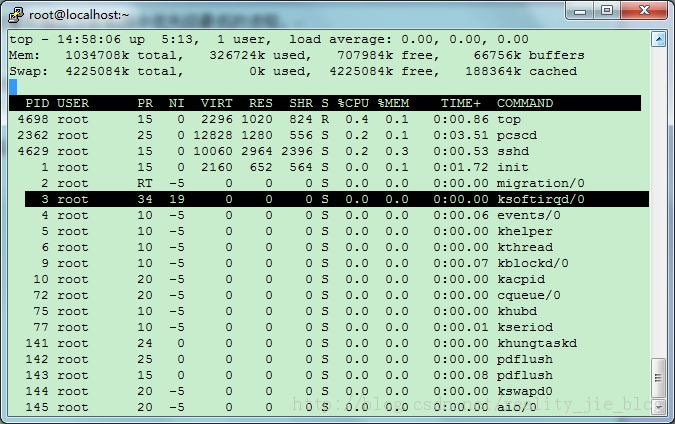The height and width of the screenshot is (424, 675).
Task: Click the PuTTY icon in title bar
Action: point(15,15)
